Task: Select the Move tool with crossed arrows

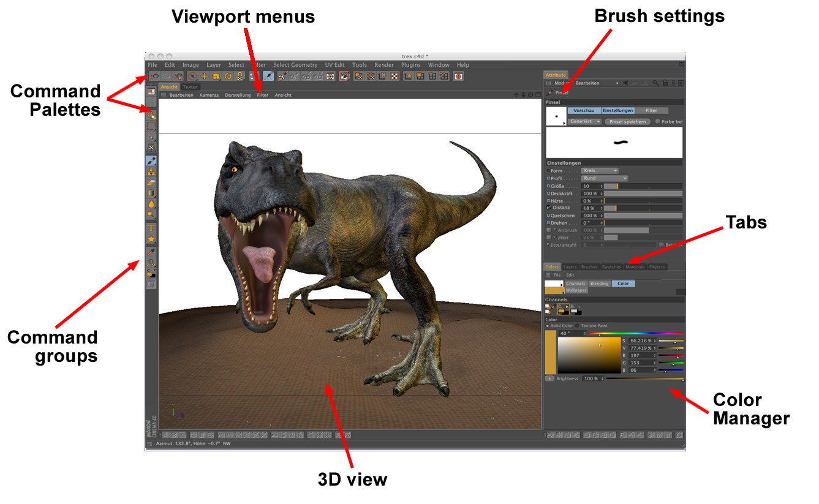Action: (x=205, y=77)
